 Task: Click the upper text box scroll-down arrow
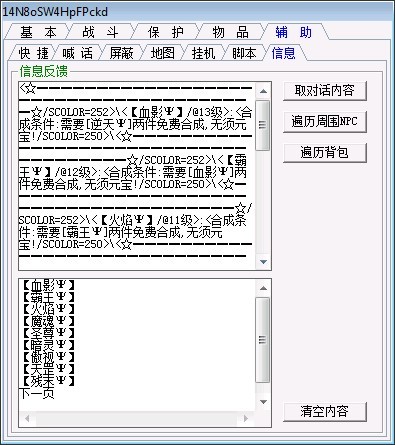tap(263, 262)
